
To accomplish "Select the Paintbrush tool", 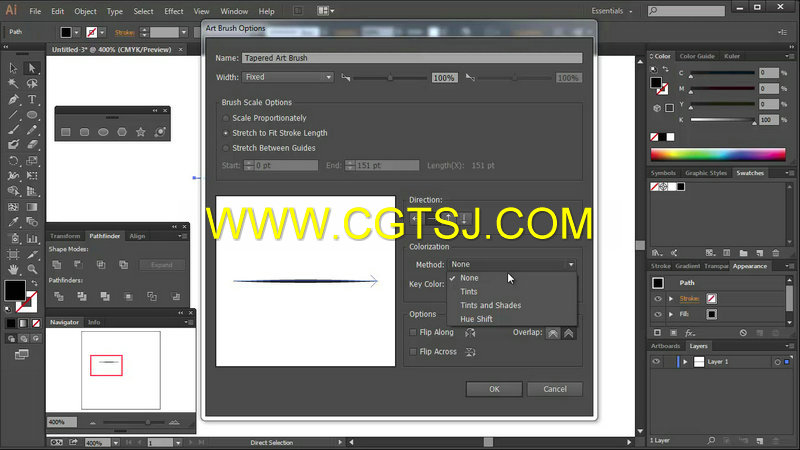I will click(x=13, y=130).
